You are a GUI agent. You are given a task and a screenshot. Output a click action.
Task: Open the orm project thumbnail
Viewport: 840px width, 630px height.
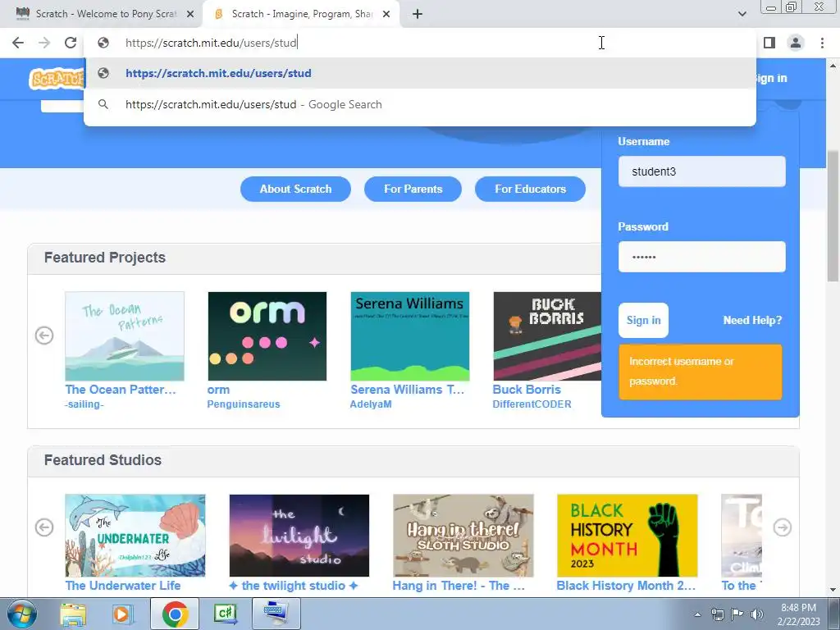[267, 336]
